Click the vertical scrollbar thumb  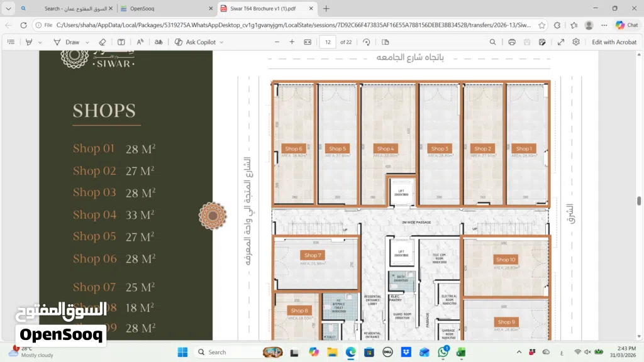pos(639,200)
